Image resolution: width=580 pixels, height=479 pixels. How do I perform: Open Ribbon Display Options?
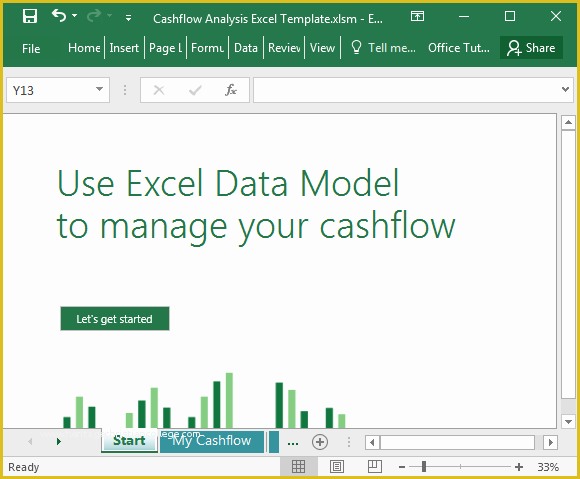(x=417, y=16)
